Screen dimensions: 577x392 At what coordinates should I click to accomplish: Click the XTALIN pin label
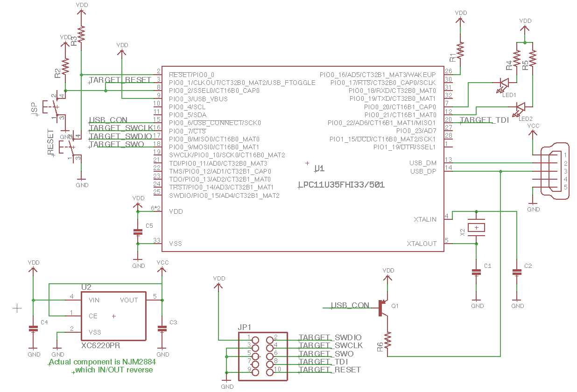425,219
